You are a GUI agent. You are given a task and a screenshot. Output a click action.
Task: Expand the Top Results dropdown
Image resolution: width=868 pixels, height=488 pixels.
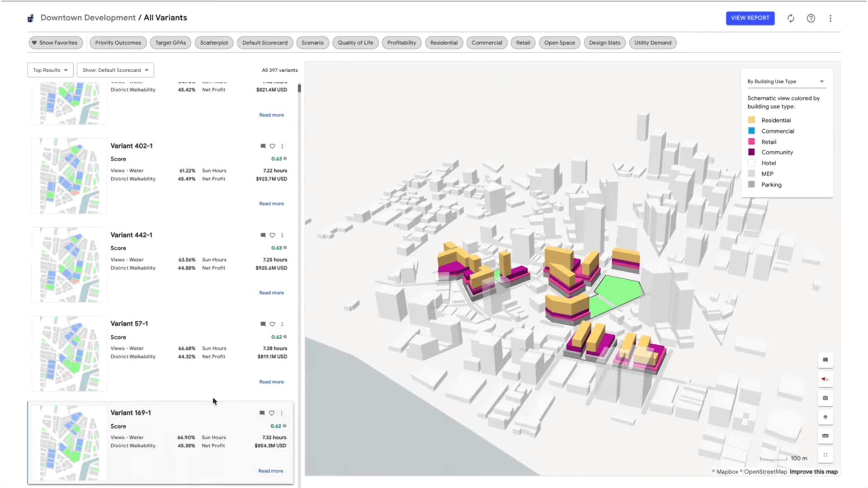50,70
